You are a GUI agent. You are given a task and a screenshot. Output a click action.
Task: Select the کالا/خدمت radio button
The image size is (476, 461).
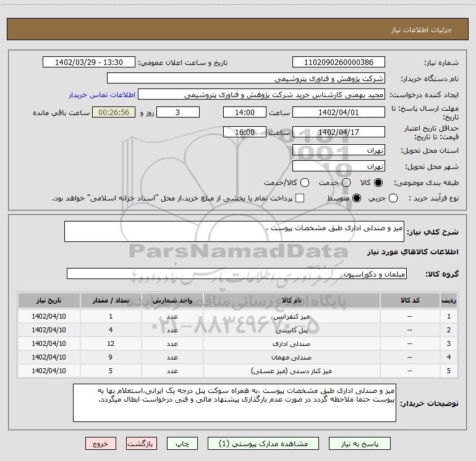click(305, 183)
